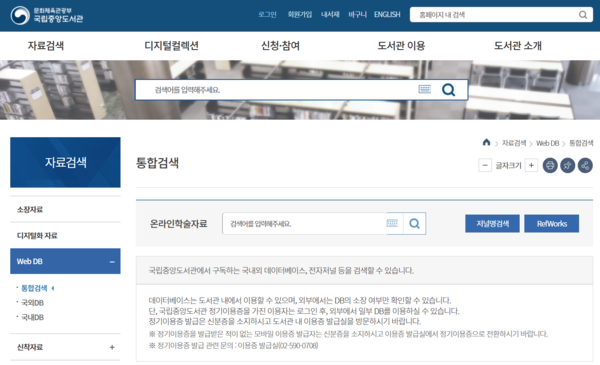Click 자료검색 in the breadcrumb
The image size is (600, 365).
click(x=514, y=143)
